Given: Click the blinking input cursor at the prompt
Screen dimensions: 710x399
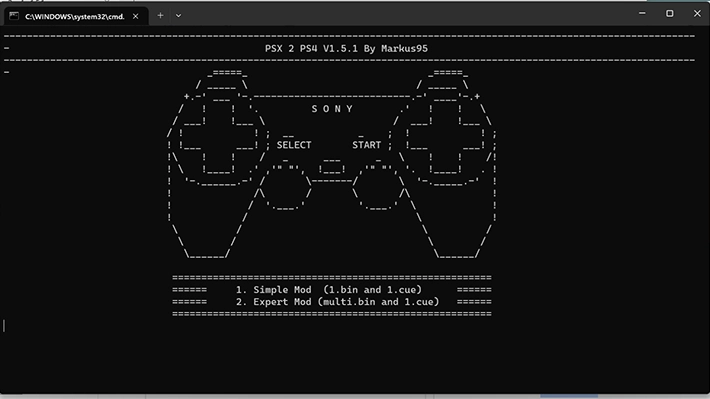Looking at the screenshot, I should point(4,326).
